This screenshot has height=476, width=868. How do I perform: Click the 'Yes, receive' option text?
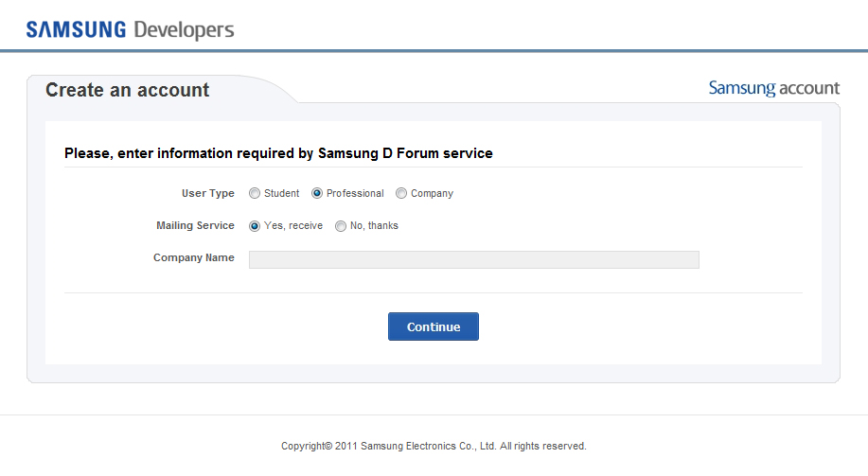click(x=293, y=226)
